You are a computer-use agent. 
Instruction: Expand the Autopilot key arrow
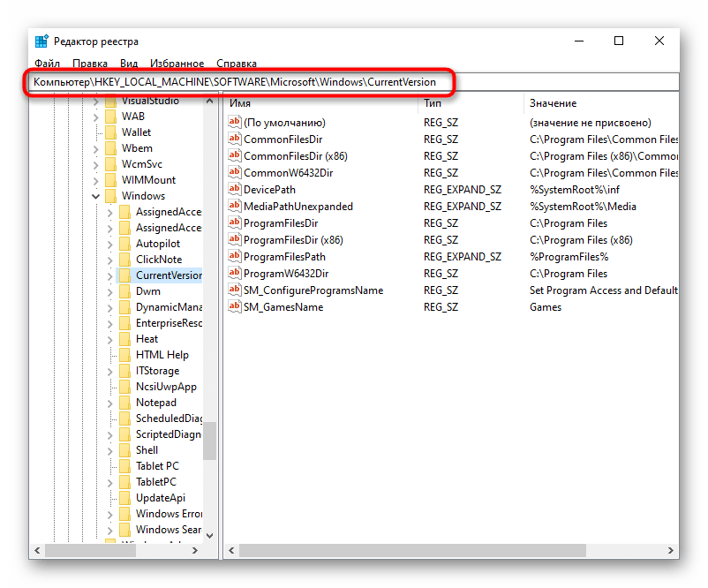tap(109, 244)
